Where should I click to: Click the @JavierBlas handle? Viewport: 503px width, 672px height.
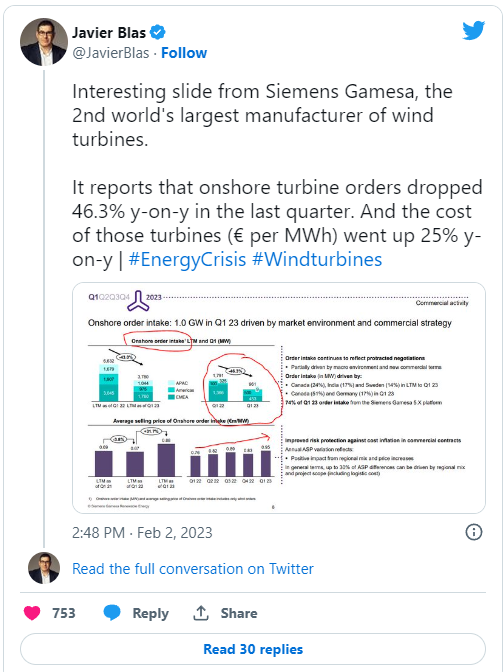pyautogui.click(x=111, y=53)
